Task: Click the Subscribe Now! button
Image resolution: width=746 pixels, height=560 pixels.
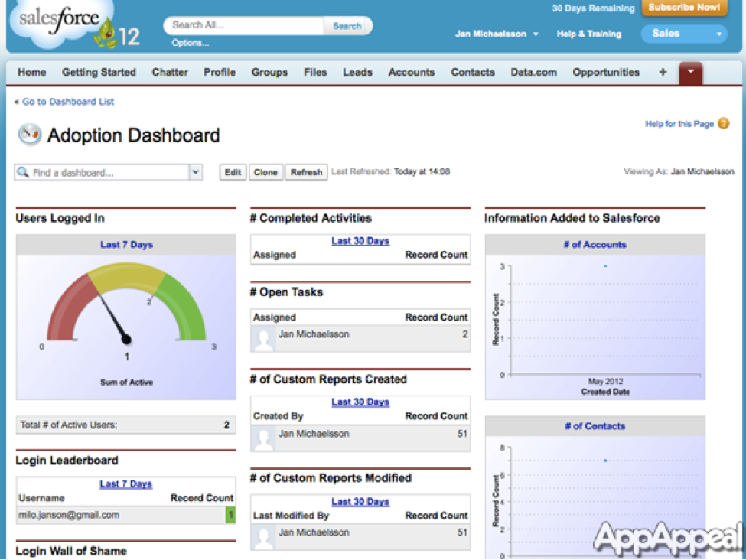Action: (684, 8)
